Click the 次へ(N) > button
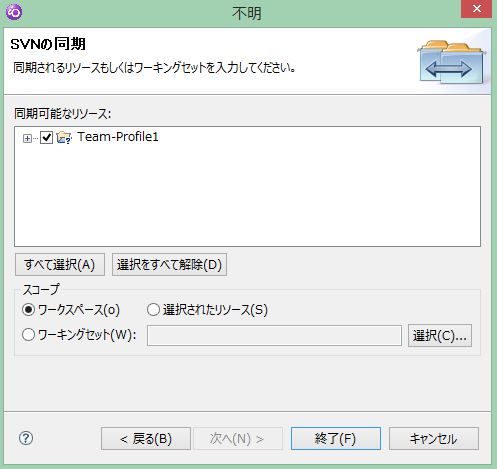497x469 pixels. pos(238,439)
